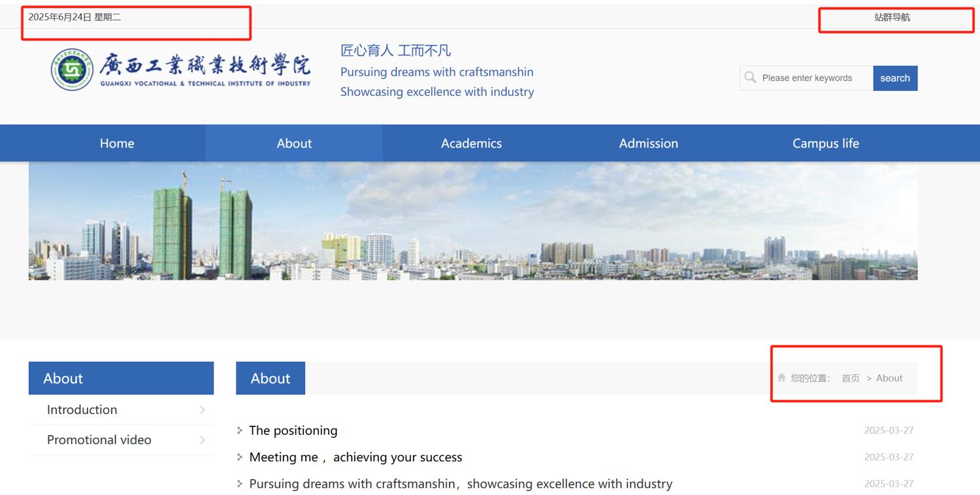Click the 首页 breadcrumb link
This screenshot has width=980, height=495.
(x=850, y=378)
